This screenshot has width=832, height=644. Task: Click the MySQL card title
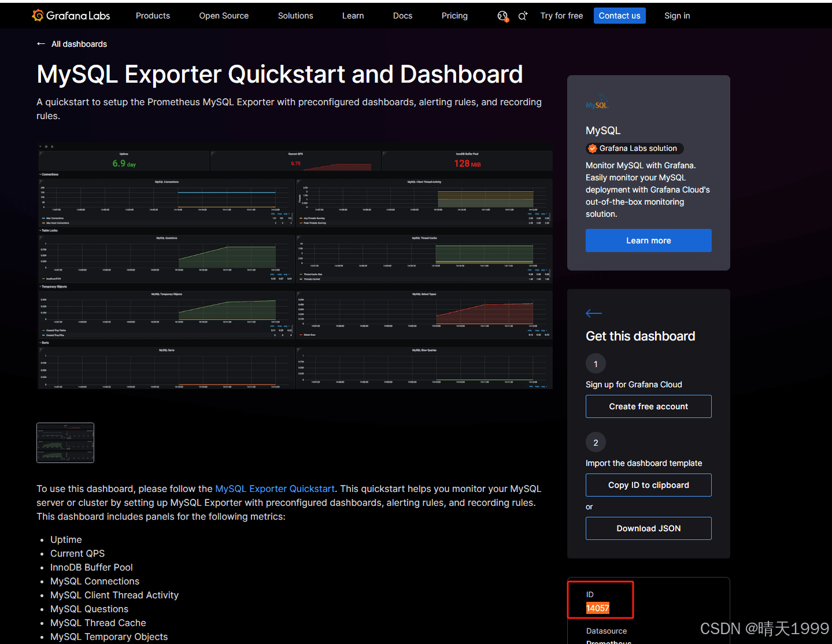[602, 131]
